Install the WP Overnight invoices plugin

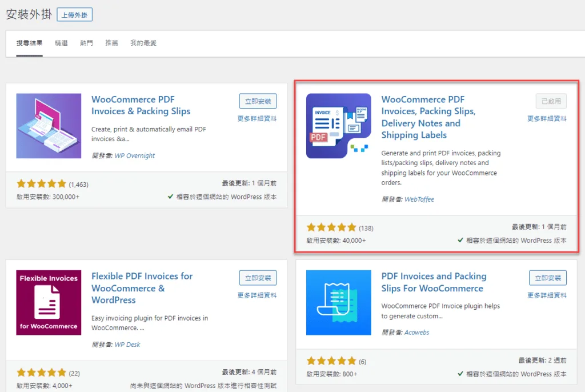[x=258, y=101]
